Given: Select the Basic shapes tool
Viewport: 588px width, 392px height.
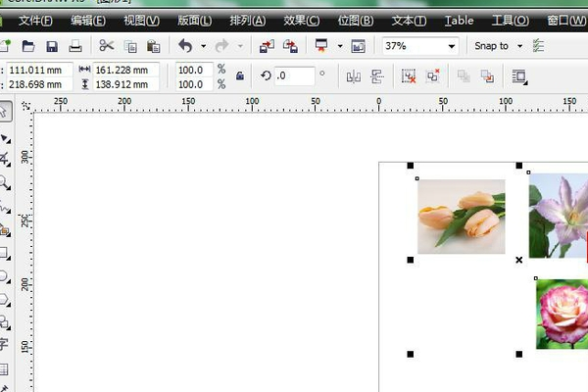Looking at the screenshot, I should click(x=5, y=322).
